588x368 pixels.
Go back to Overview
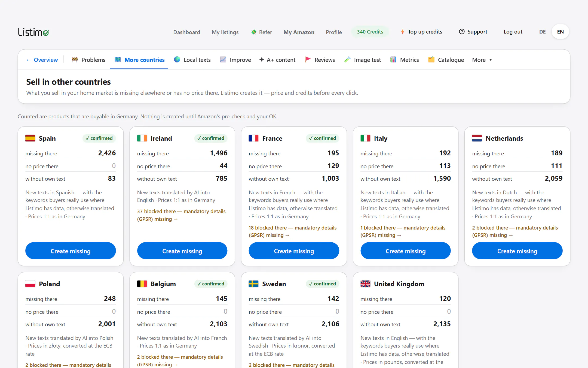point(42,60)
